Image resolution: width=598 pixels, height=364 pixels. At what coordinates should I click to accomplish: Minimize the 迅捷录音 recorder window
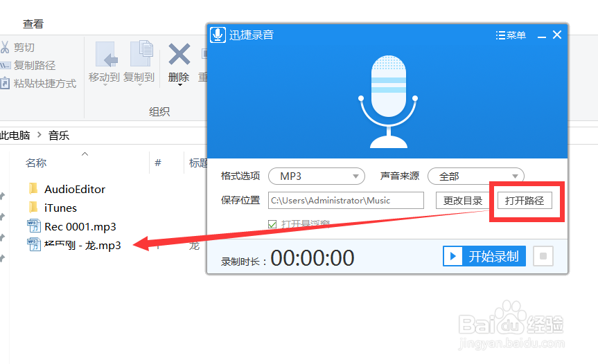[x=542, y=37]
